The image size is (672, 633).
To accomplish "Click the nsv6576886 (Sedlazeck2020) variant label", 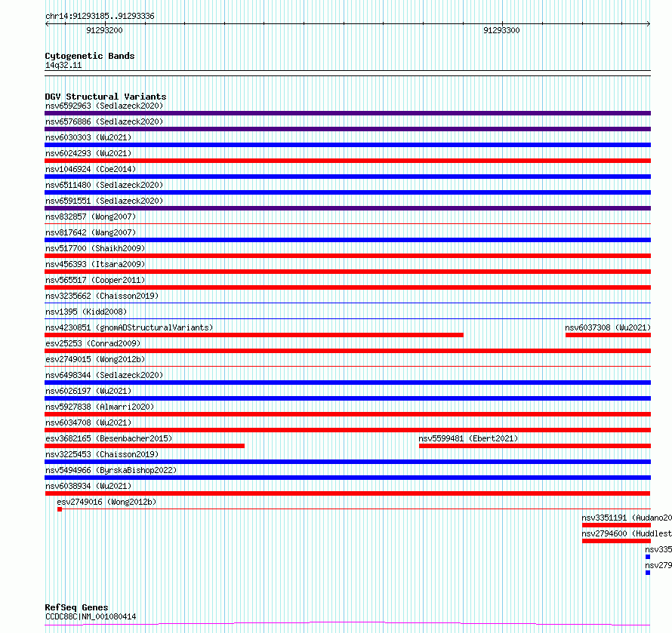I will (x=104, y=121).
